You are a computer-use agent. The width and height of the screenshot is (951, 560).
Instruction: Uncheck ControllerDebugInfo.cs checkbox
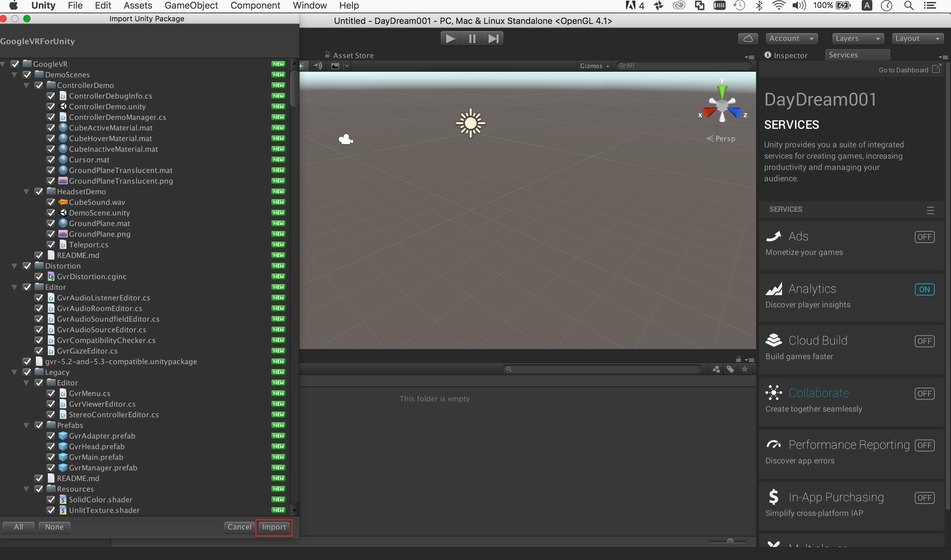click(51, 96)
